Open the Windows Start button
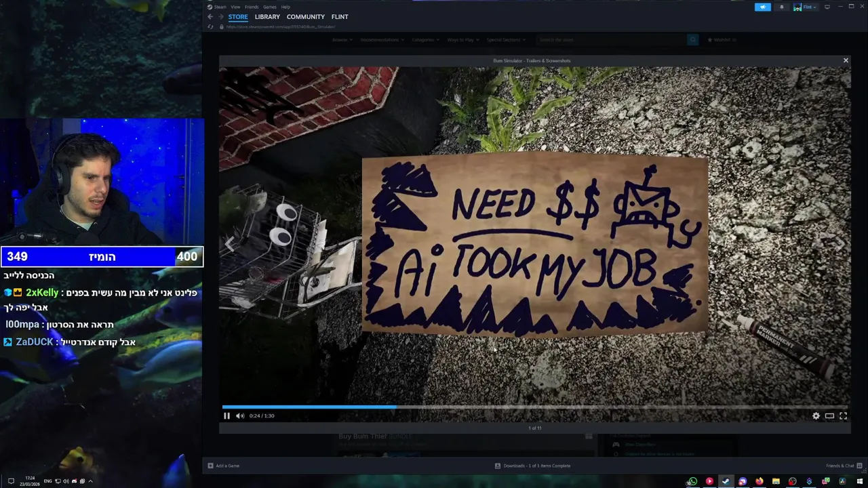 860,481
